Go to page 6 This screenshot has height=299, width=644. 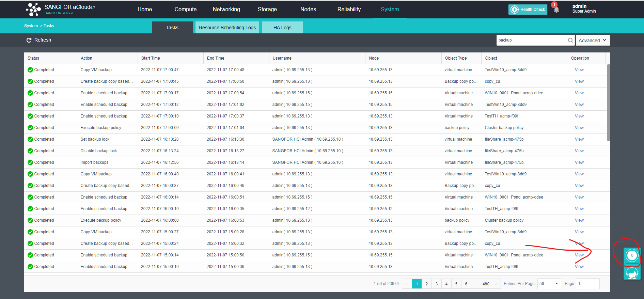point(466,284)
